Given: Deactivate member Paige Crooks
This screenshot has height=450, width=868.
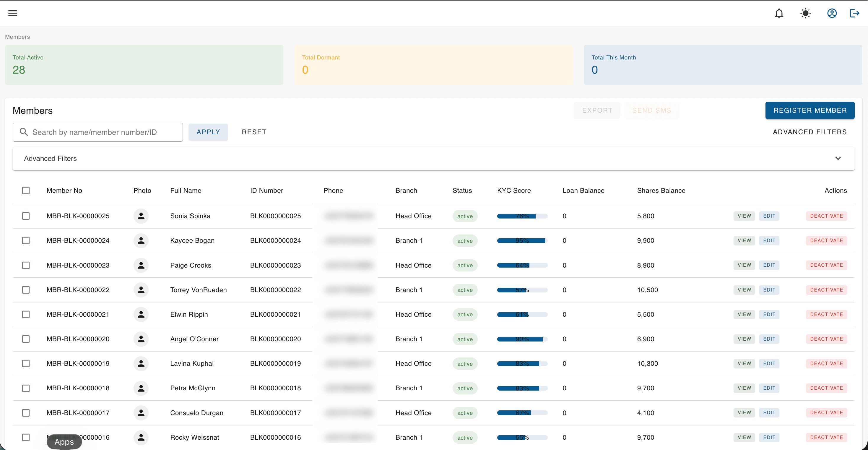Looking at the screenshot, I should click(x=826, y=265).
